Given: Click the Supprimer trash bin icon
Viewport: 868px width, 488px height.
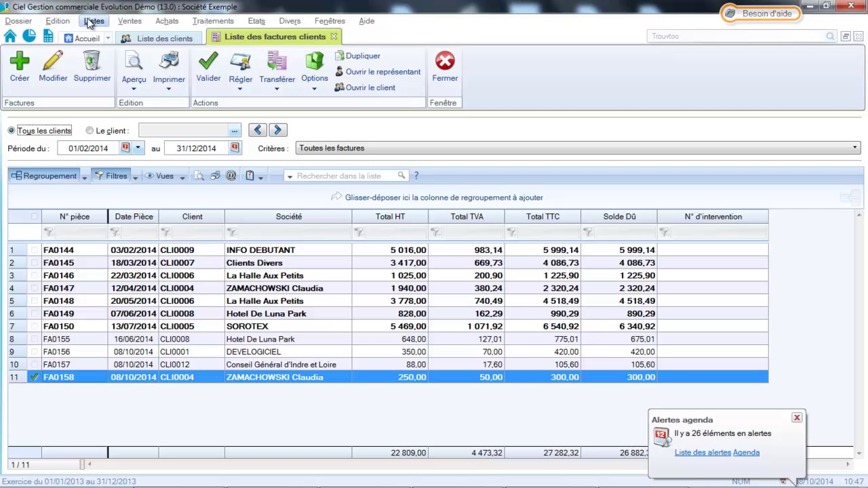Looking at the screenshot, I should click(92, 62).
